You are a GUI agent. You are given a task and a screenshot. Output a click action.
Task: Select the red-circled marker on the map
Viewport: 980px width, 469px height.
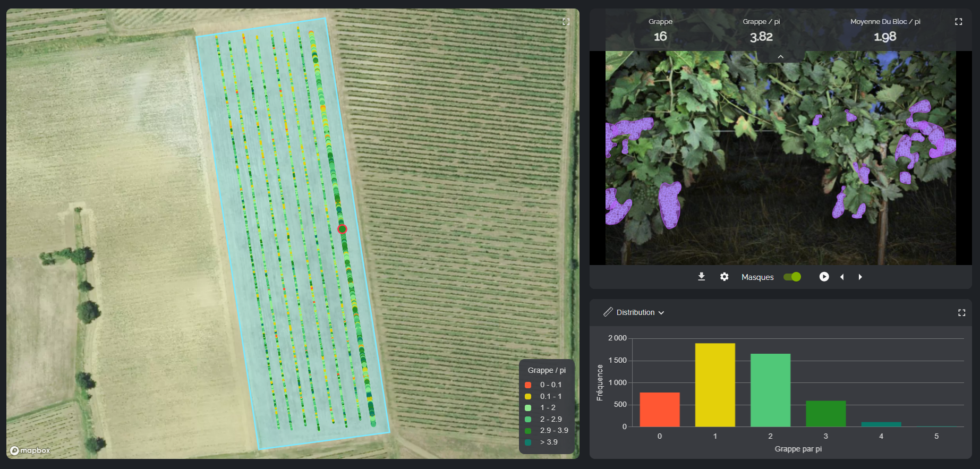pyautogui.click(x=342, y=229)
